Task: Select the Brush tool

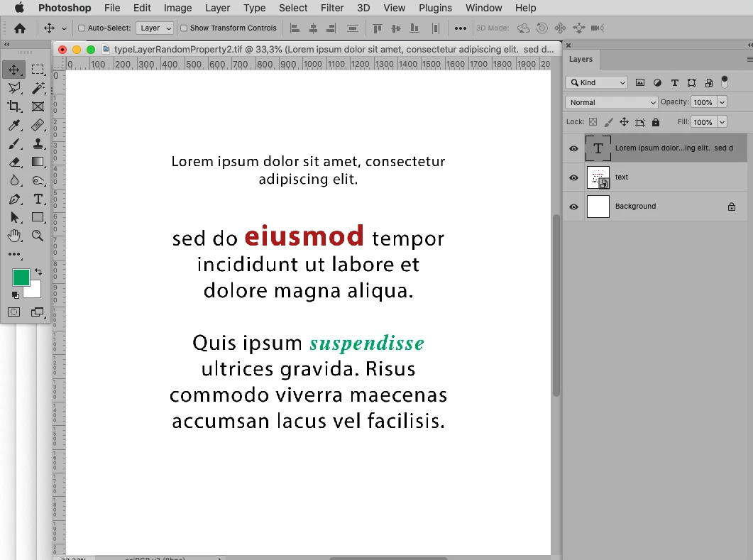Action: (14, 143)
